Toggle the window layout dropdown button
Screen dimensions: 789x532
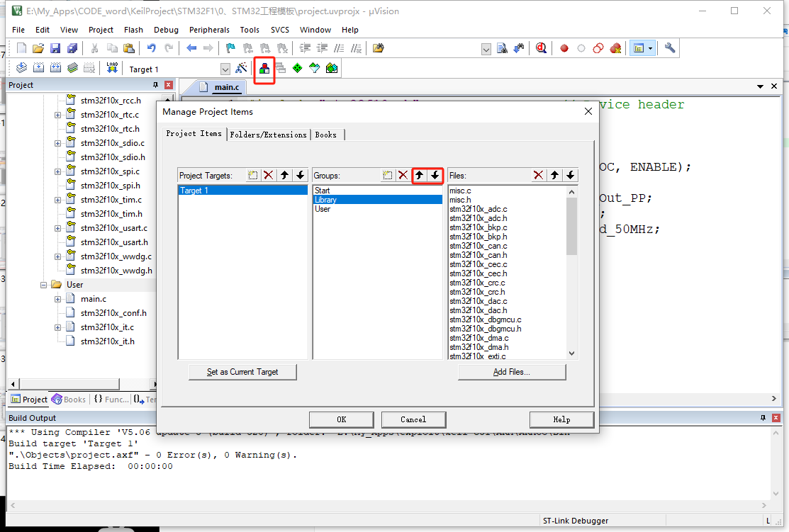pos(650,48)
